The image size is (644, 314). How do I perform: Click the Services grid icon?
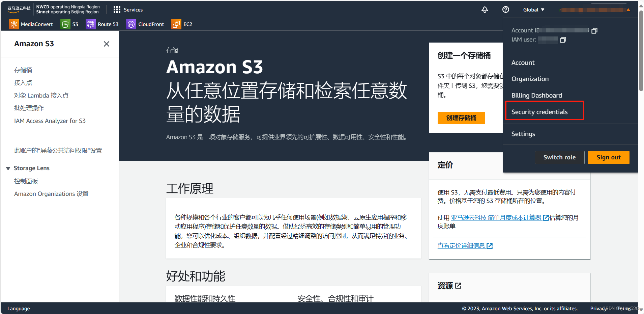(117, 9)
